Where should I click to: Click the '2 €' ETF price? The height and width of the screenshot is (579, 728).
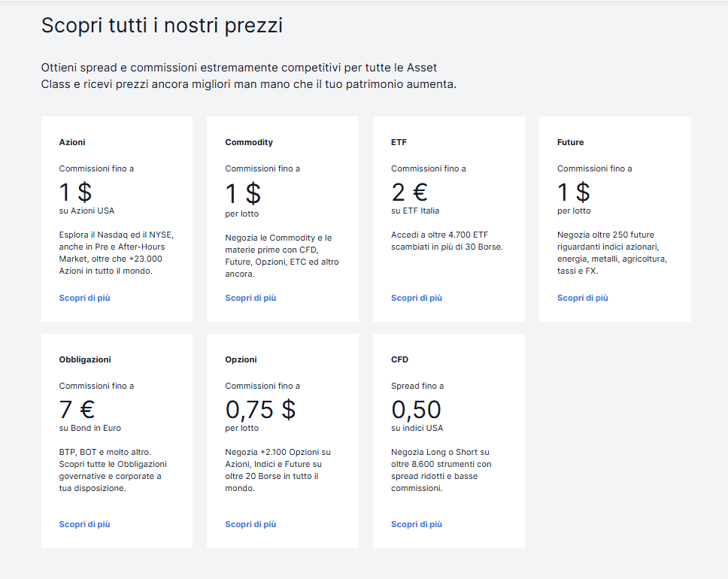(409, 192)
